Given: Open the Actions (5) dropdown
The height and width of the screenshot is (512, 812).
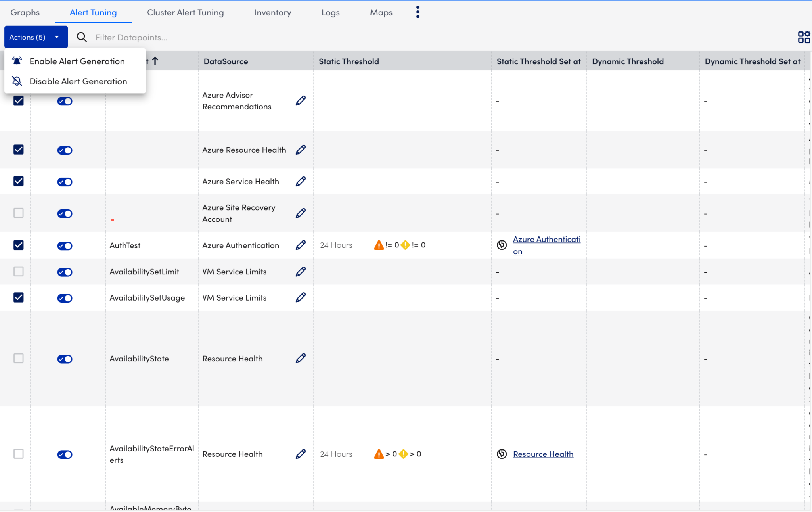Looking at the screenshot, I should [x=36, y=37].
